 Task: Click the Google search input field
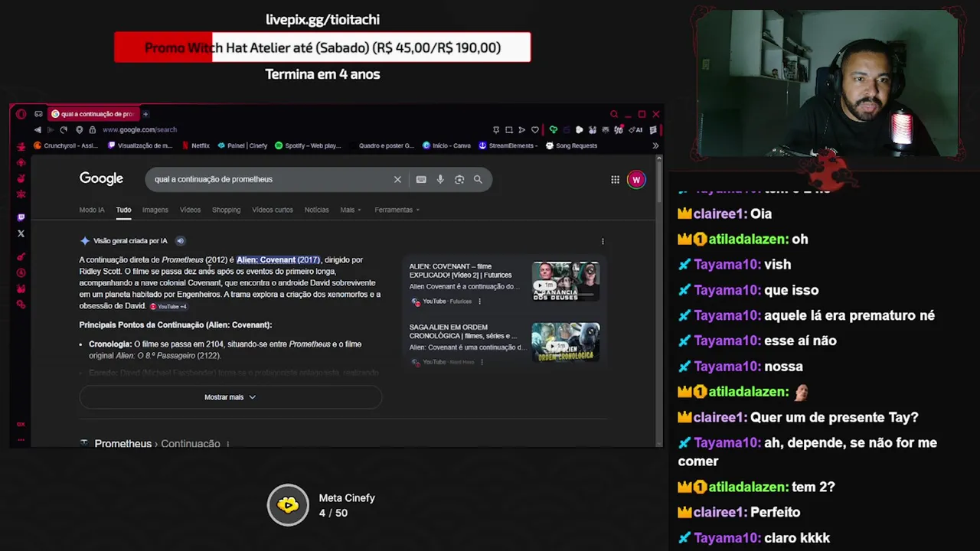click(270, 179)
